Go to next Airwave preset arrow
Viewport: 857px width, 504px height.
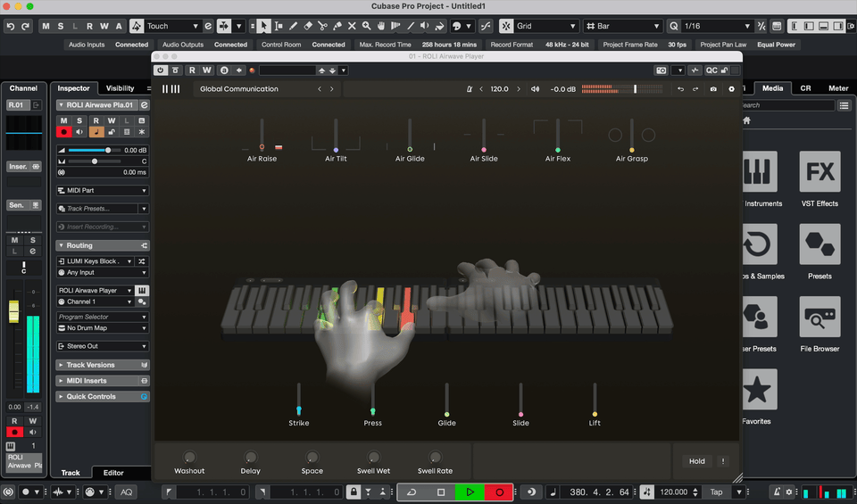coord(332,89)
